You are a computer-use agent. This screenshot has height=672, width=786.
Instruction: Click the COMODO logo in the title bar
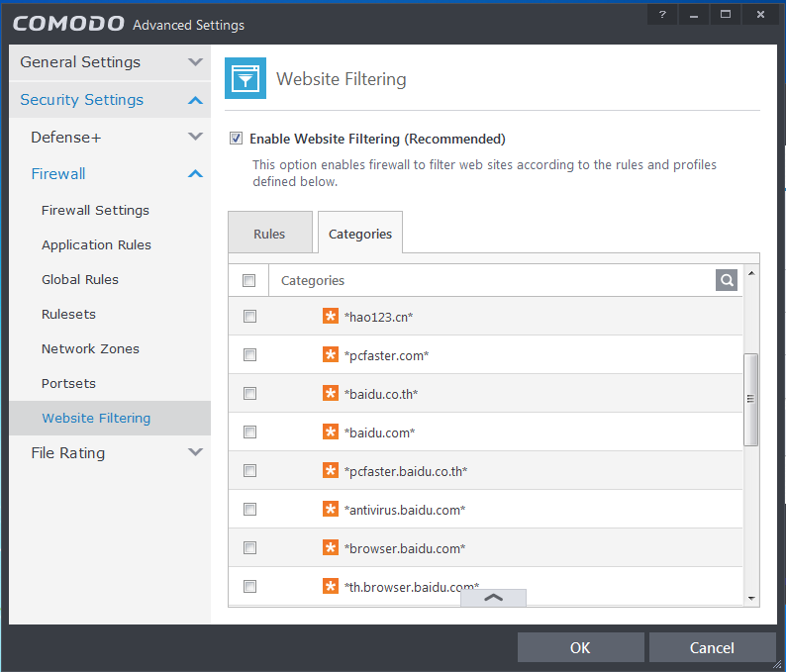pyautogui.click(x=68, y=24)
